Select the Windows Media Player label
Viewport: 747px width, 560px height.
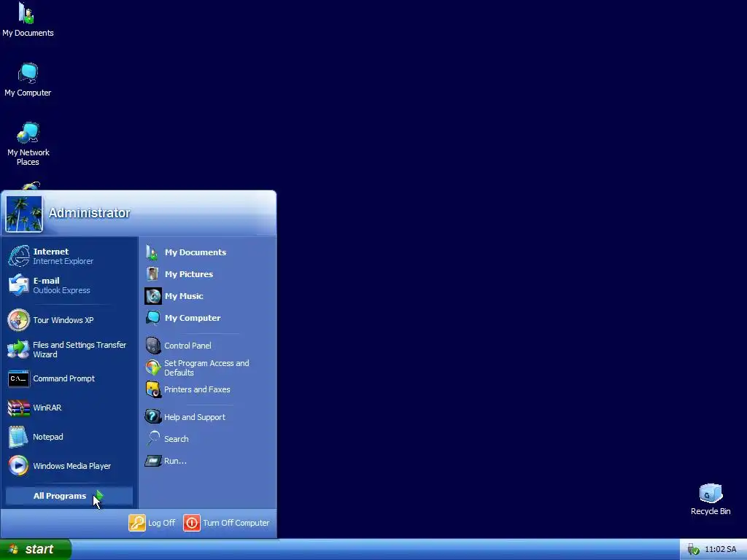pyautogui.click(x=71, y=466)
